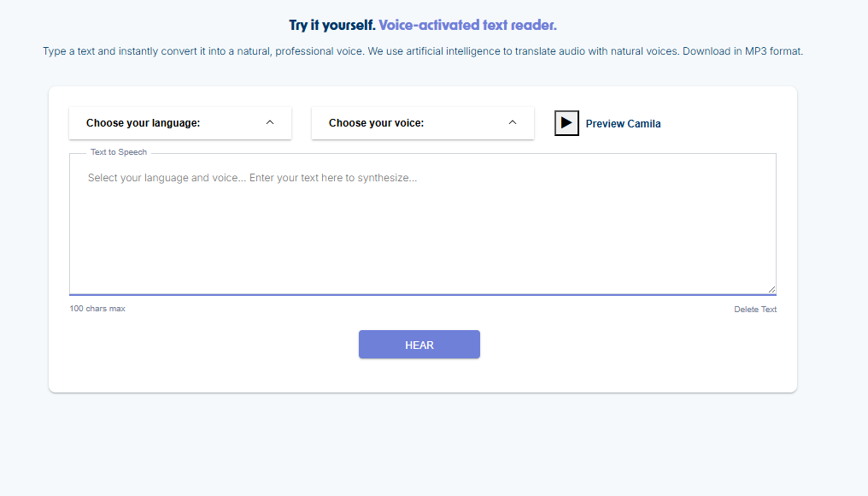
Task: Click the "Select your language and voice" placeholder text
Action: pos(166,178)
